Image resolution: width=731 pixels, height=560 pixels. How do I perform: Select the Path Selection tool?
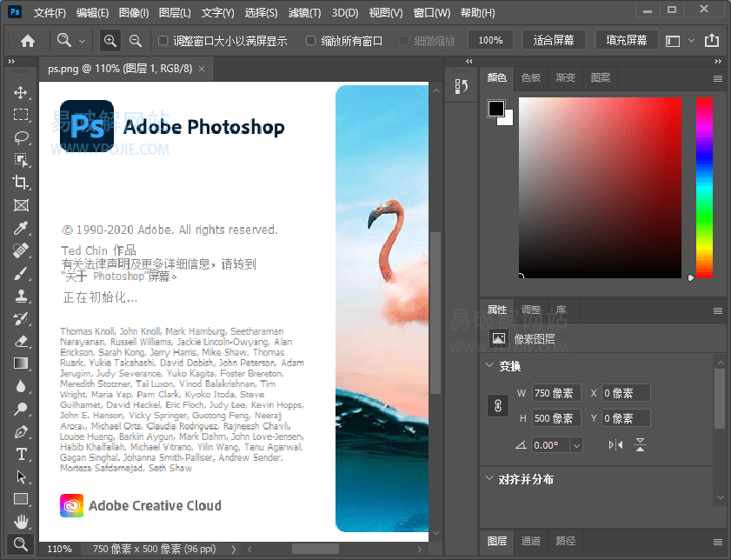click(x=21, y=477)
